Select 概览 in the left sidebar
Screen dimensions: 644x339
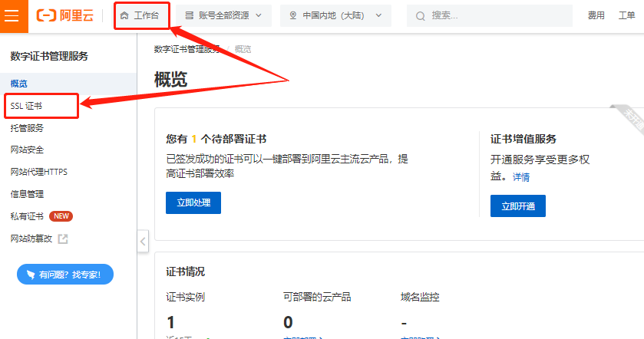point(68,84)
